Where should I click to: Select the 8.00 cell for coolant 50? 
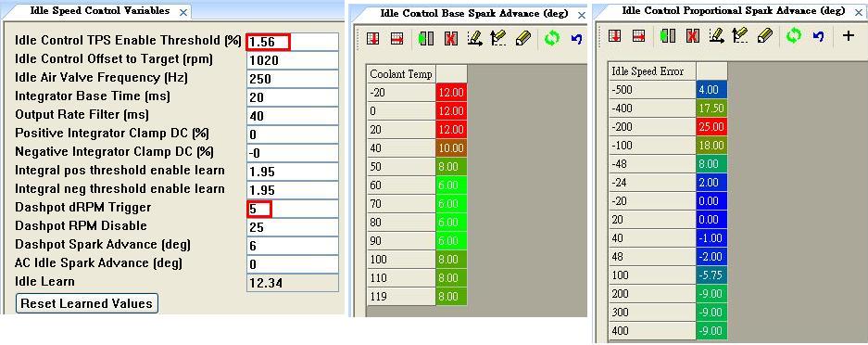(x=451, y=166)
